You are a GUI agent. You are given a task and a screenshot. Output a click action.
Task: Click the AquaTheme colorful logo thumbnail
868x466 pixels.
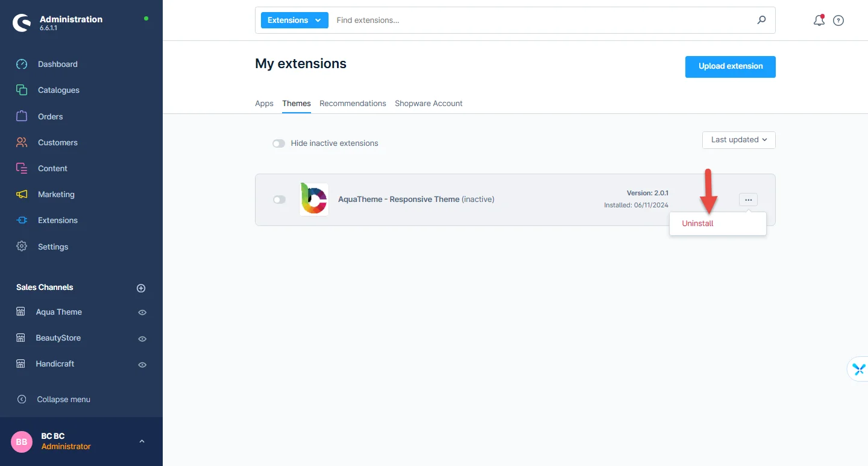coord(313,200)
